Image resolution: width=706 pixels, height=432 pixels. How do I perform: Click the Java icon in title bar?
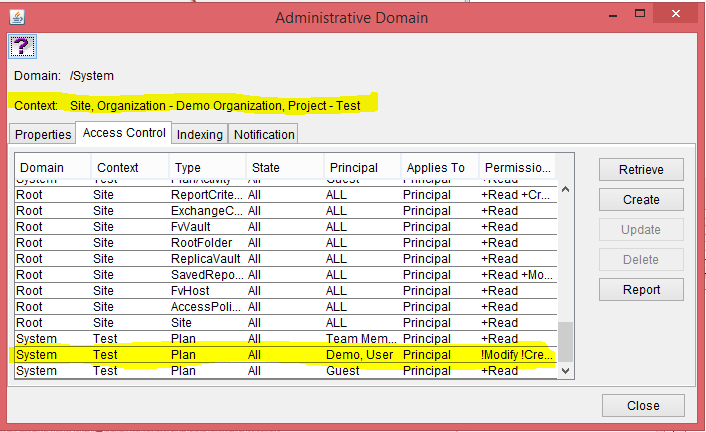17,18
